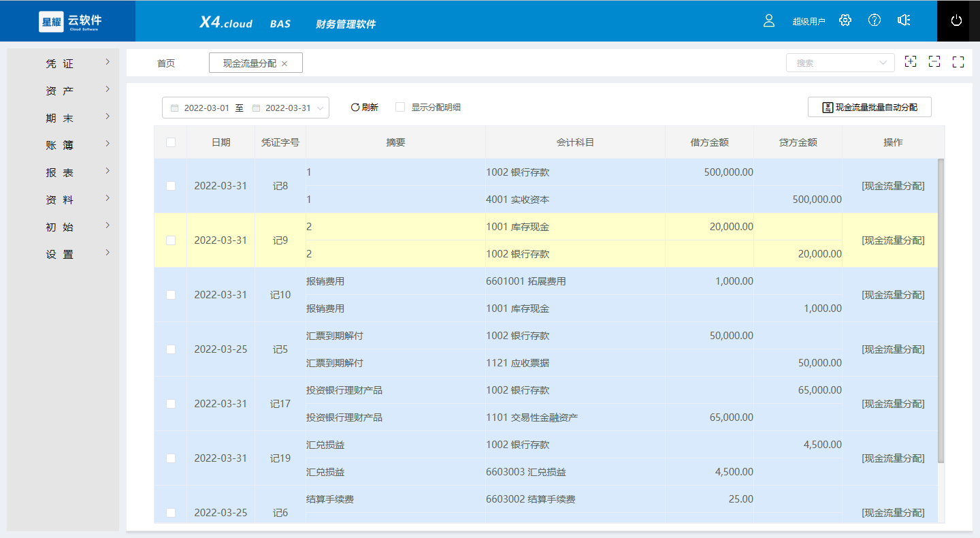Open the 搜索 search dropdown
980x538 pixels.
coord(840,63)
